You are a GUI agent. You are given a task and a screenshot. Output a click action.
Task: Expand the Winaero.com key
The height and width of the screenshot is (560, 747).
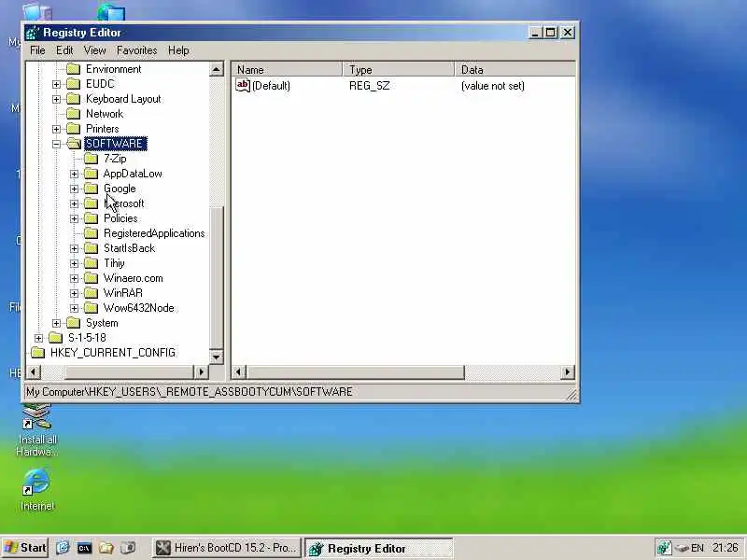[x=74, y=278]
